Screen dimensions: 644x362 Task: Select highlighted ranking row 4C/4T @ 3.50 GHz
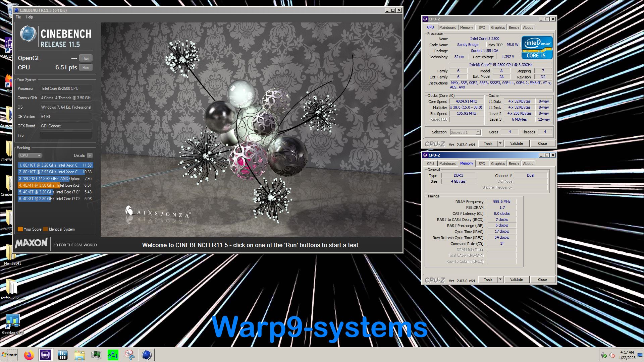click(55, 185)
